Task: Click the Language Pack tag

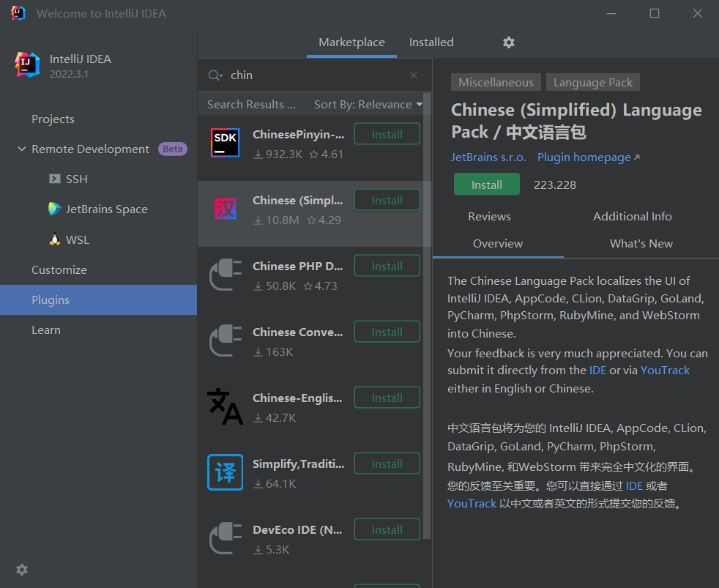Action: pyautogui.click(x=593, y=83)
